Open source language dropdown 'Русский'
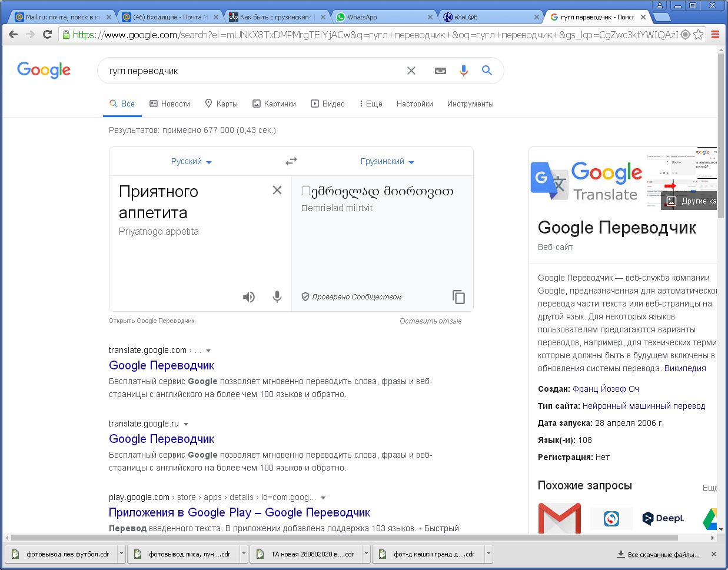 191,162
